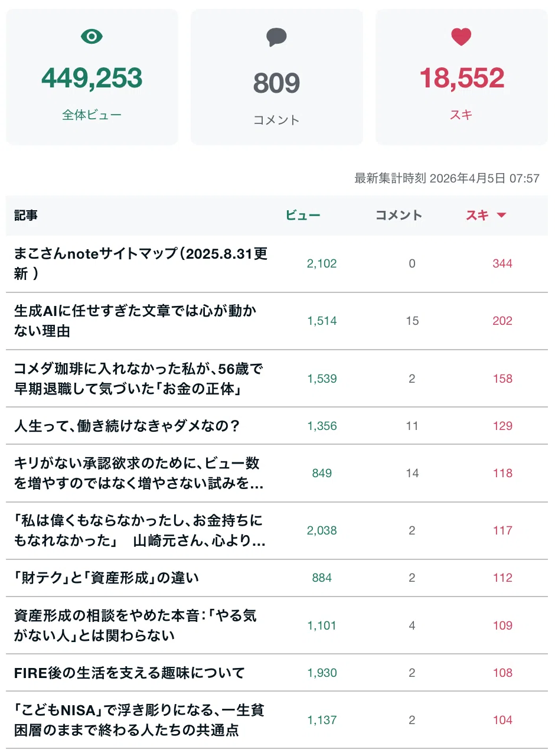
Task: Click the eye icon above total views
Action: coord(92,37)
